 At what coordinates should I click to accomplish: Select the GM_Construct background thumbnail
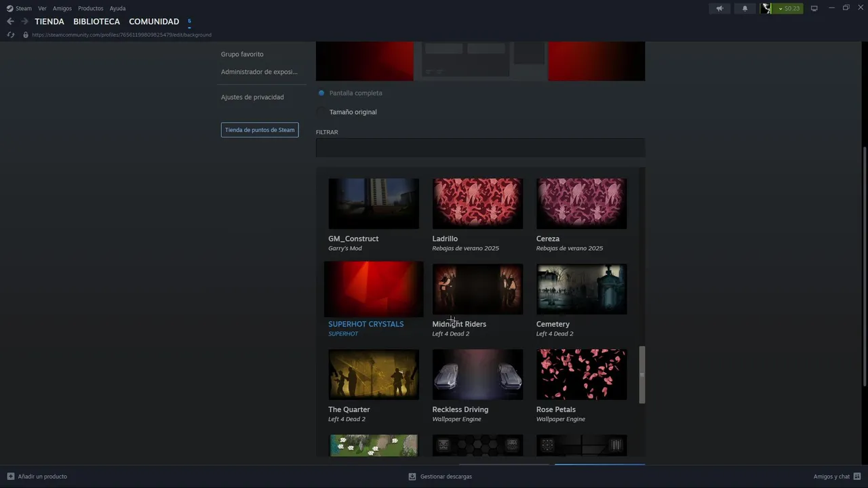[374, 203]
